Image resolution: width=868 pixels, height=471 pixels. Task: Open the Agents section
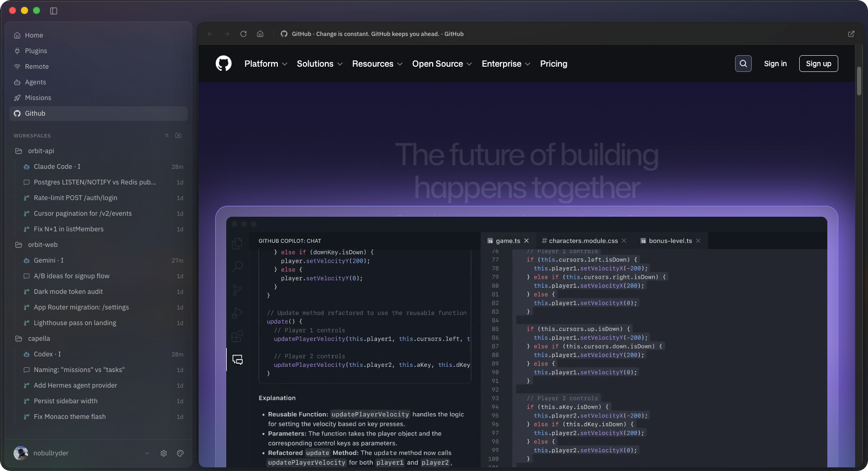[99, 82]
